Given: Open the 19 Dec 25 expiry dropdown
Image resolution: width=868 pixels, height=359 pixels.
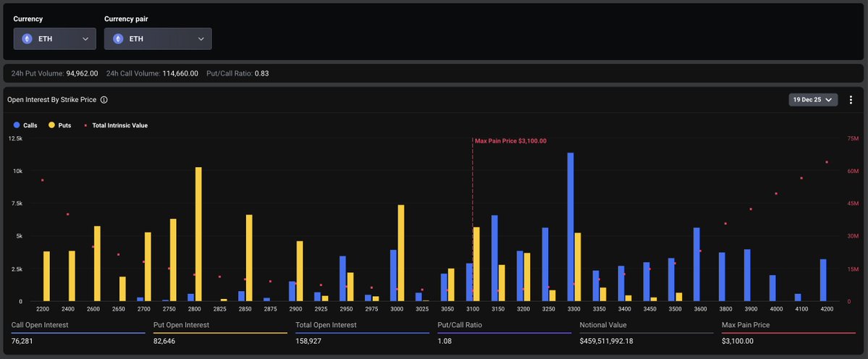Looking at the screenshot, I should click(x=813, y=100).
